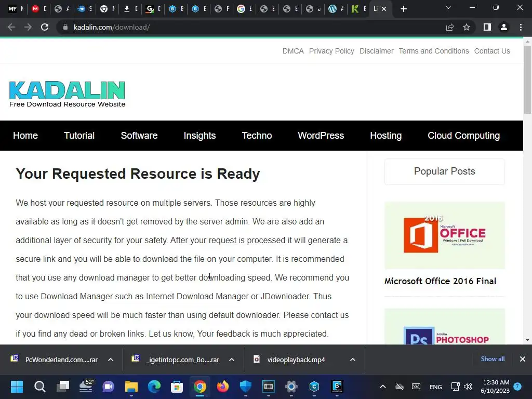
Task: Close the active browser tab
Action: click(384, 9)
